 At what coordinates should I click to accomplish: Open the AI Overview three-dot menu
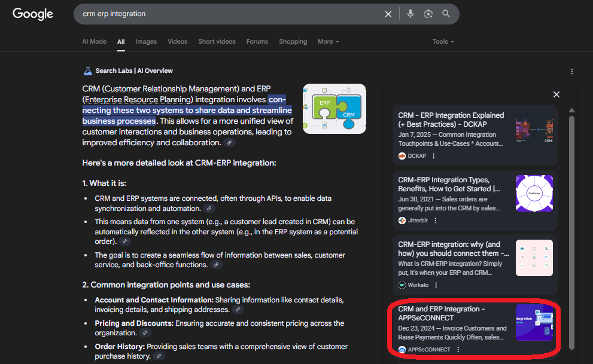pos(572,72)
